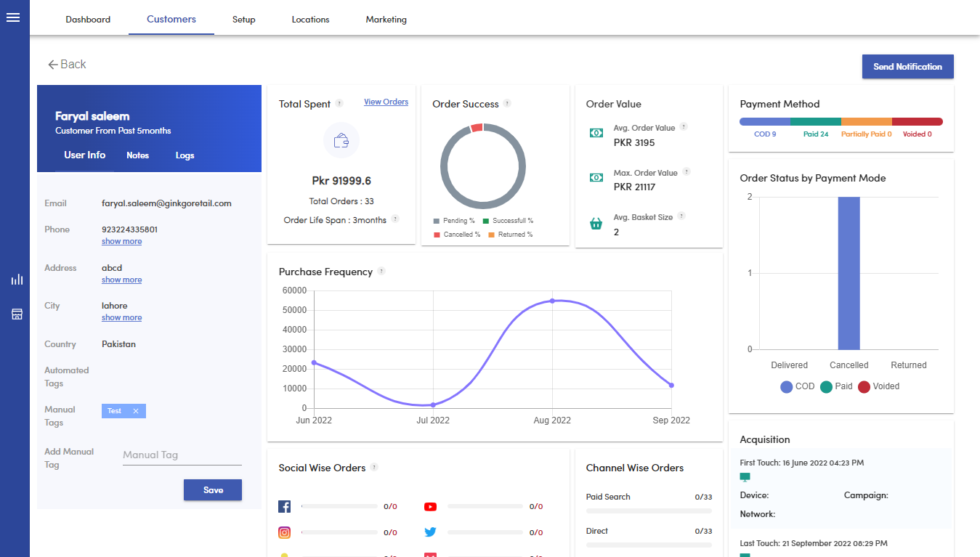Click the Facebook icon under Social Wise Orders
Screen dimensions: 980x557
[284, 506]
